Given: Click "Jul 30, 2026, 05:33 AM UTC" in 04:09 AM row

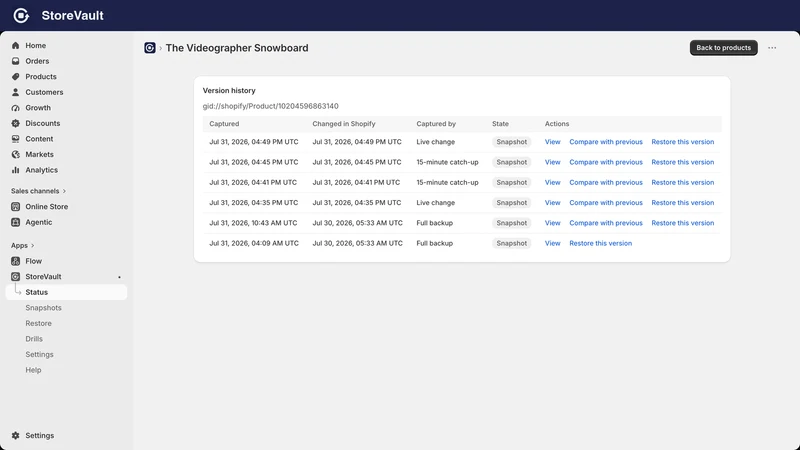Looking at the screenshot, I should pyautogui.click(x=357, y=243).
